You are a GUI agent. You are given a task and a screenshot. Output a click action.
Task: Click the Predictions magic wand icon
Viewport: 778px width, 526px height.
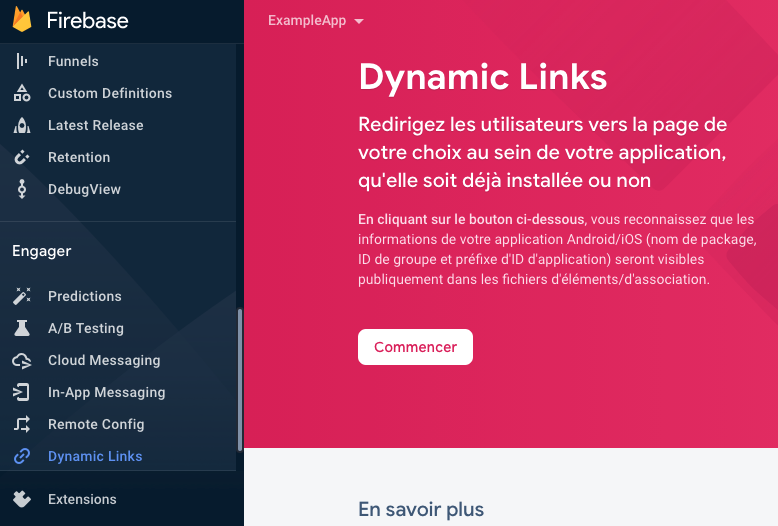tap(22, 296)
